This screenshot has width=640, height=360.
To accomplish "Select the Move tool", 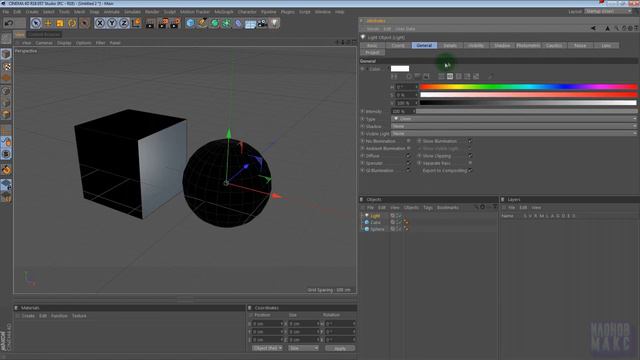I will point(48,23).
